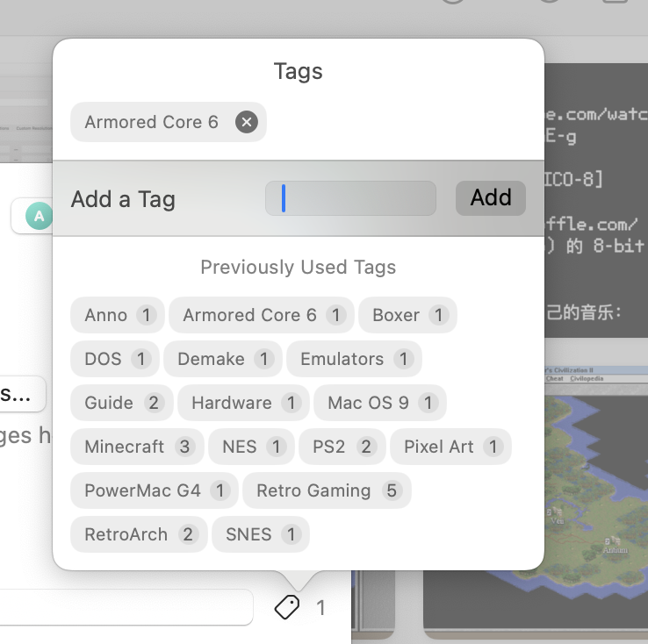Select the PowerMac G4 tag
The height and width of the screenshot is (644, 648).
click(155, 490)
